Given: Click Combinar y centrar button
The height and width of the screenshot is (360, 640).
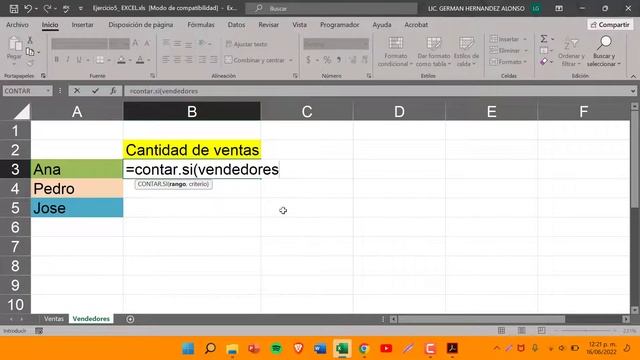Looking at the screenshot, I should 255,60.
